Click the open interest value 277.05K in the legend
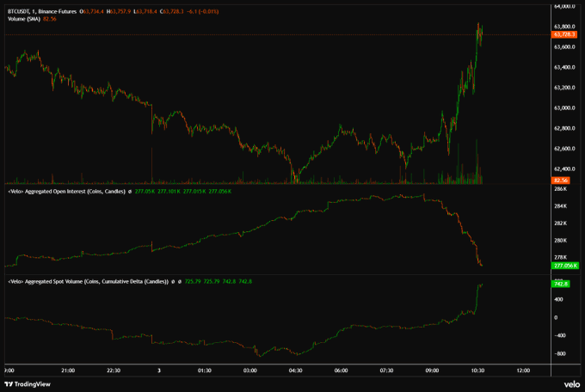This screenshot has height=392, width=585. click(x=145, y=192)
